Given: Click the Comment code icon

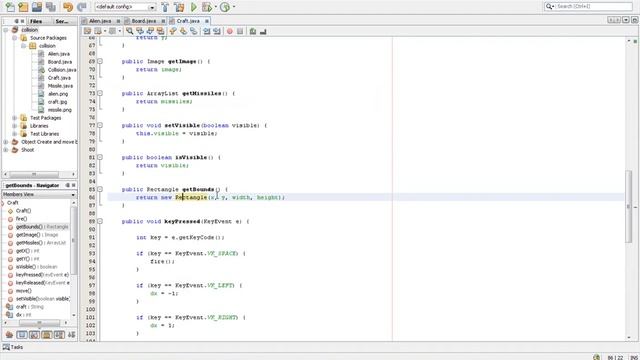Looking at the screenshot, I should pyautogui.click(x=253, y=31).
